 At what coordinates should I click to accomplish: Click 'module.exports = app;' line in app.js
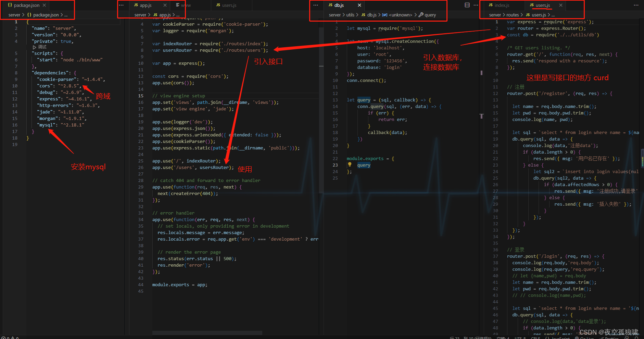point(180,284)
